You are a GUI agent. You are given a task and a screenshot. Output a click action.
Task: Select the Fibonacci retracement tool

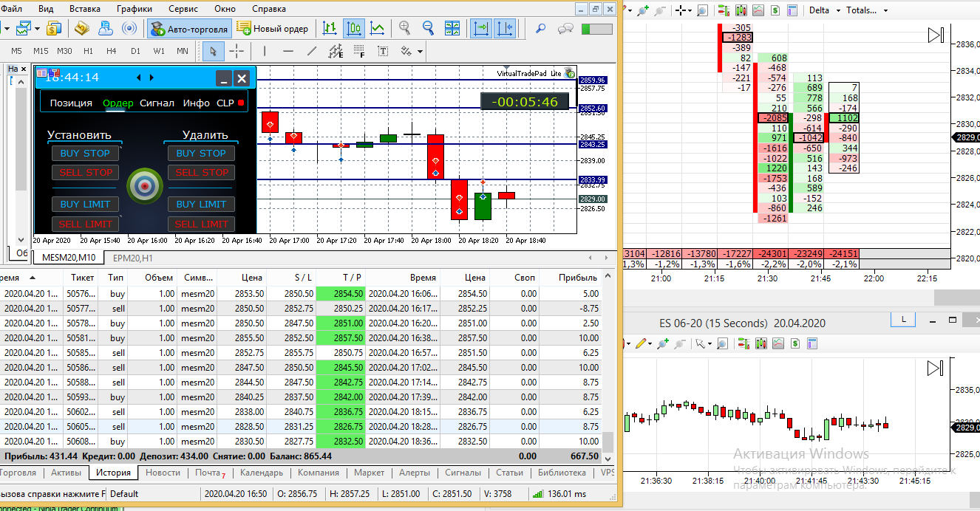tap(359, 51)
